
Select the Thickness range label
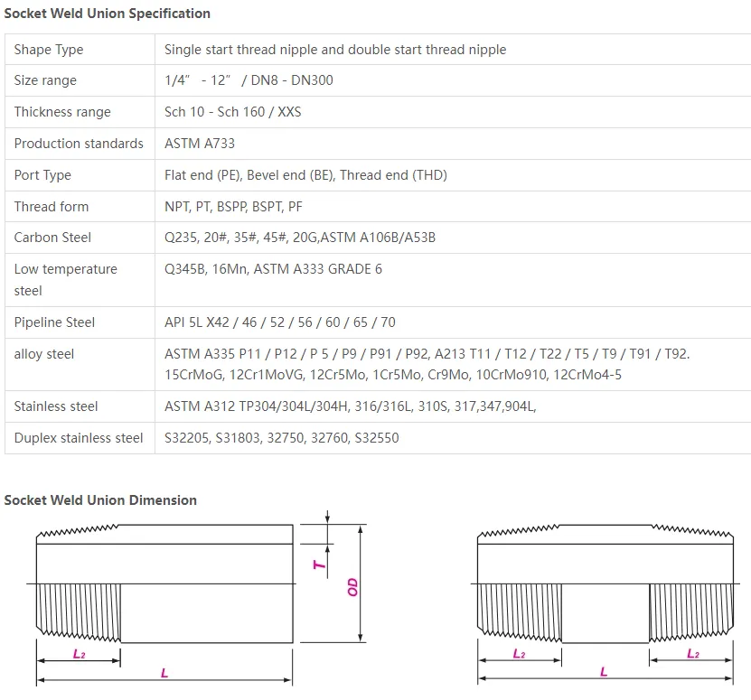pos(62,112)
